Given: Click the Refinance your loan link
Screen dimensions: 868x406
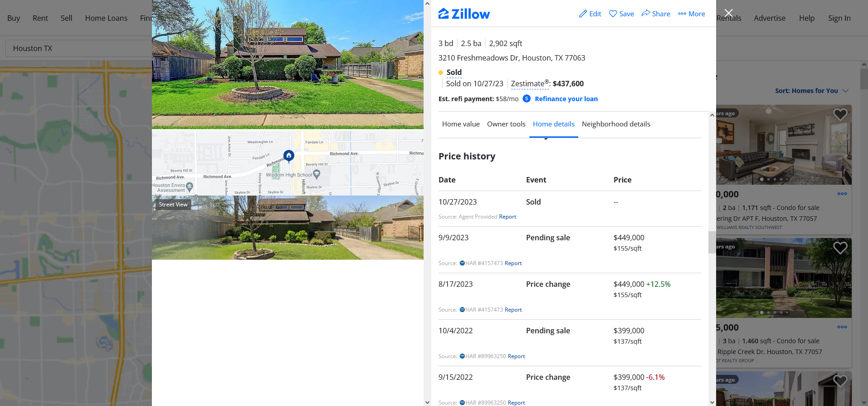Looking at the screenshot, I should tap(566, 99).
